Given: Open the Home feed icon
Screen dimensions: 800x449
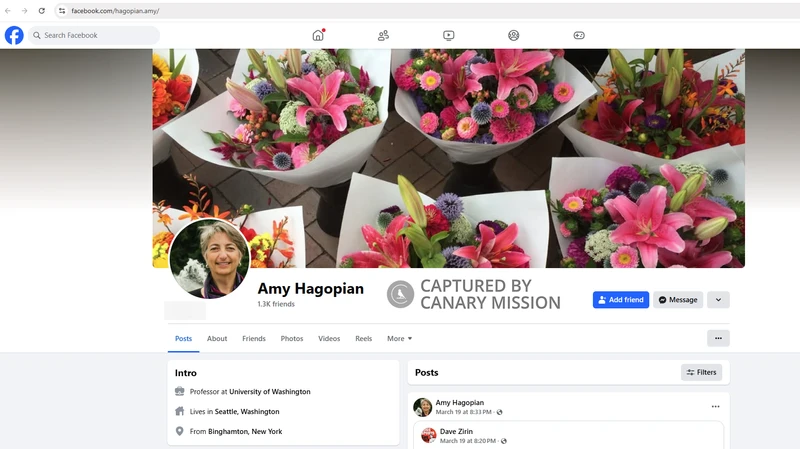Looking at the screenshot, I should (x=318, y=35).
